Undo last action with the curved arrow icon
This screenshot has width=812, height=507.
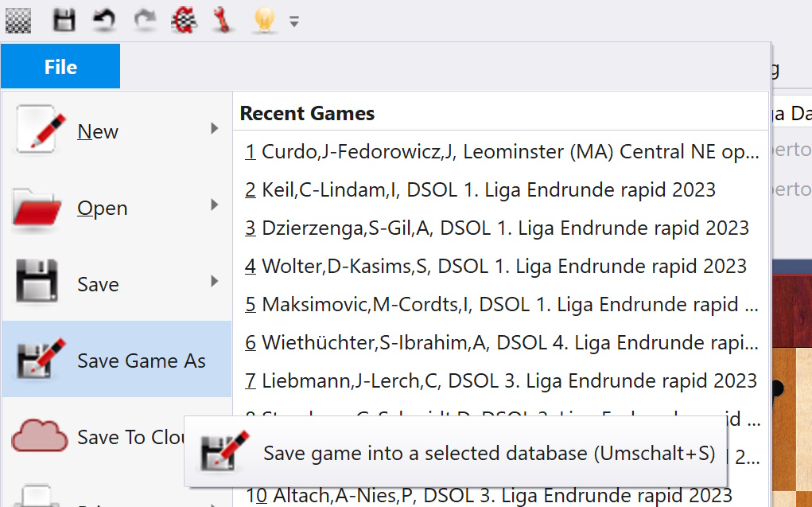pyautogui.click(x=103, y=21)
